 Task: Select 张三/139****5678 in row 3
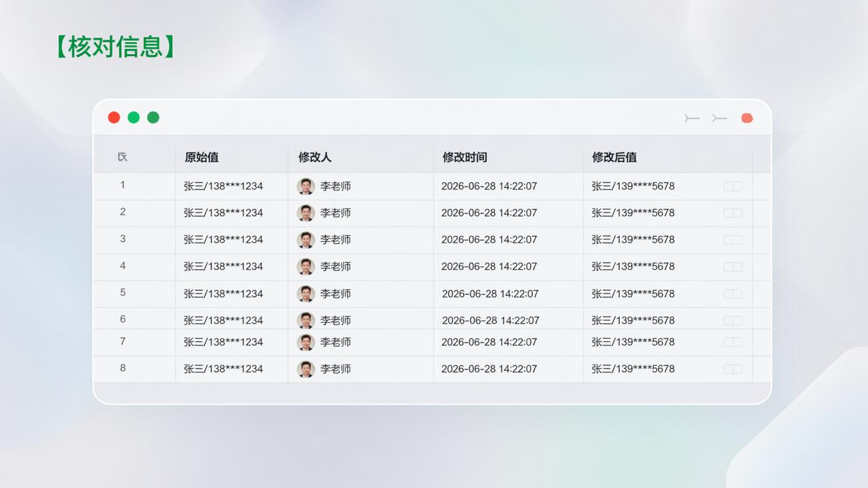click(633, 240)
